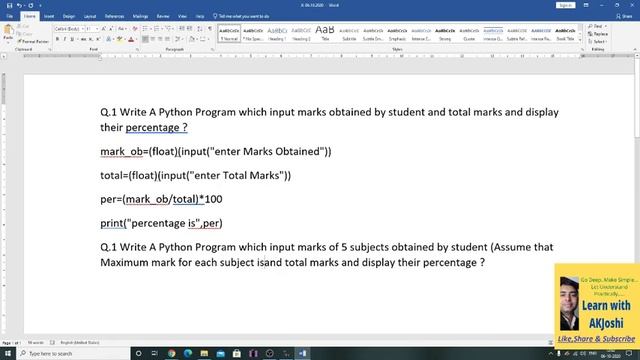Image resolution: width=640 pixels, height=360 pixels.
Task: Click the Decrease Indent icon
Action: click(182, 29)
